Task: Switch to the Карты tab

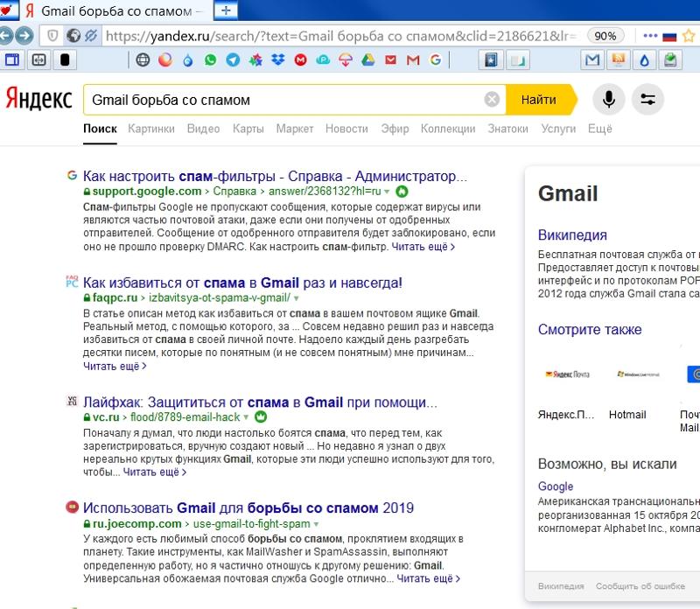Action: (x=248, y=129)
